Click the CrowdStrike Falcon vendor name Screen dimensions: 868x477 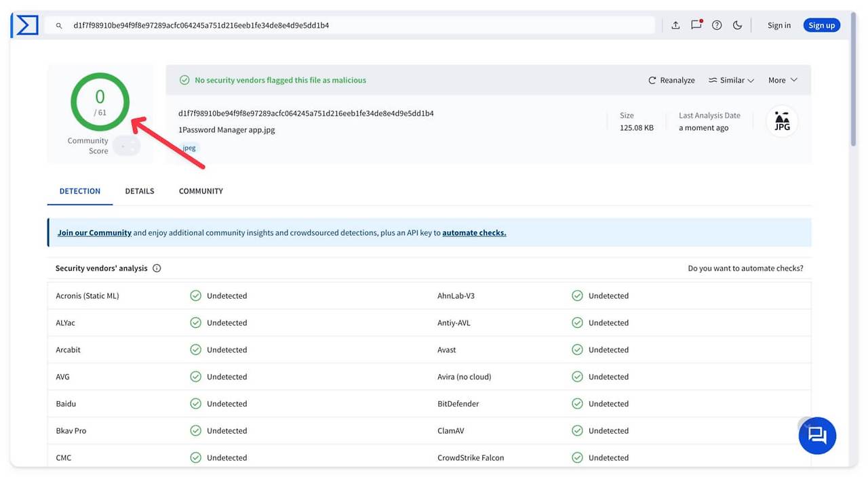tap(471, 458)
